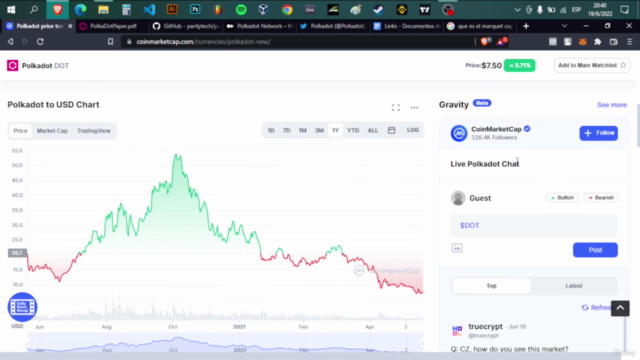
Task: Open Windows search from taskbar
Action: pos(34,9)
